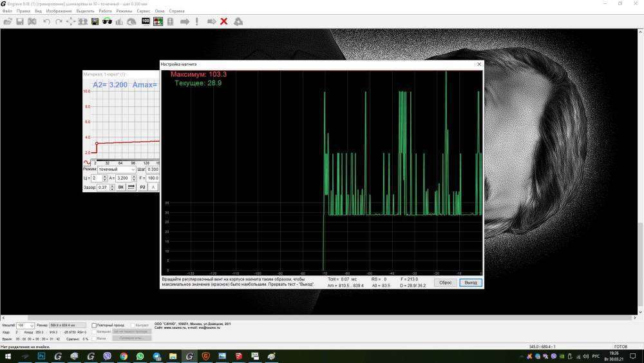
Task: Open the 'Масштаб' zoom dropdown
Action: (32, 326)
